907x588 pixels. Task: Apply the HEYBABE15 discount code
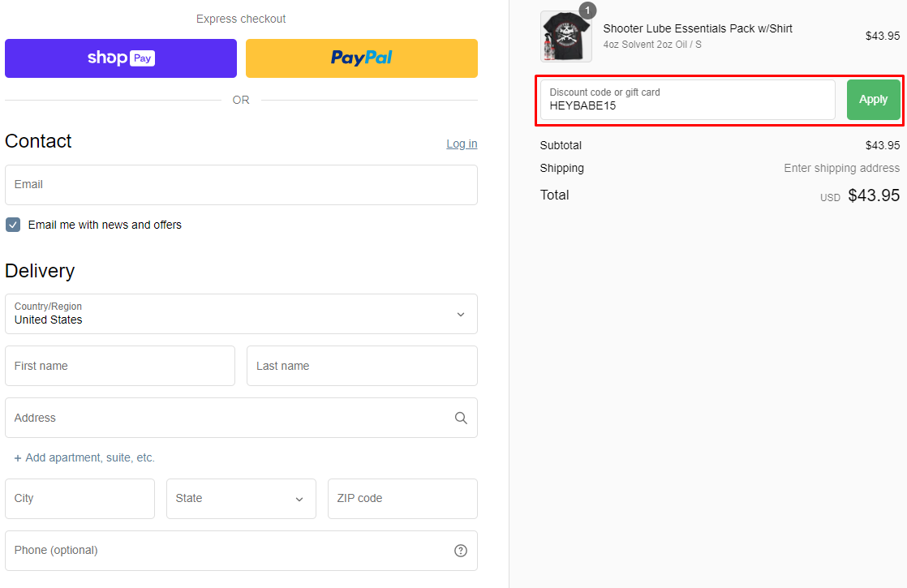pos(873,100)
